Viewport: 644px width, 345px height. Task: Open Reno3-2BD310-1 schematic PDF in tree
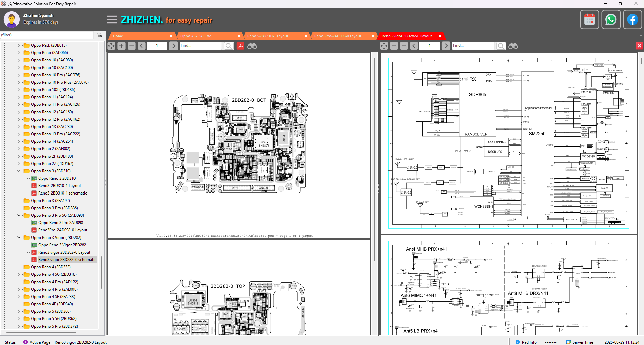point(62,193)
